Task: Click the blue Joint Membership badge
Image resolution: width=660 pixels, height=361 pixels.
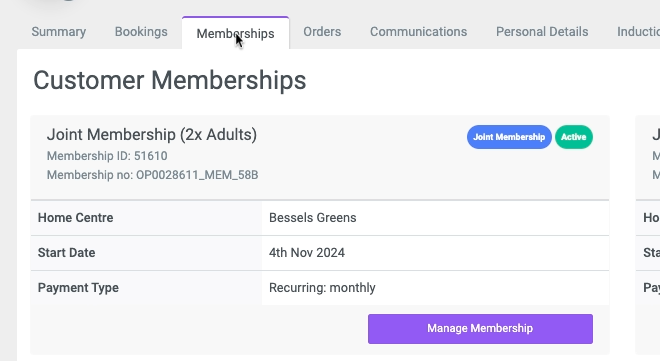Action: click(509, 137)
